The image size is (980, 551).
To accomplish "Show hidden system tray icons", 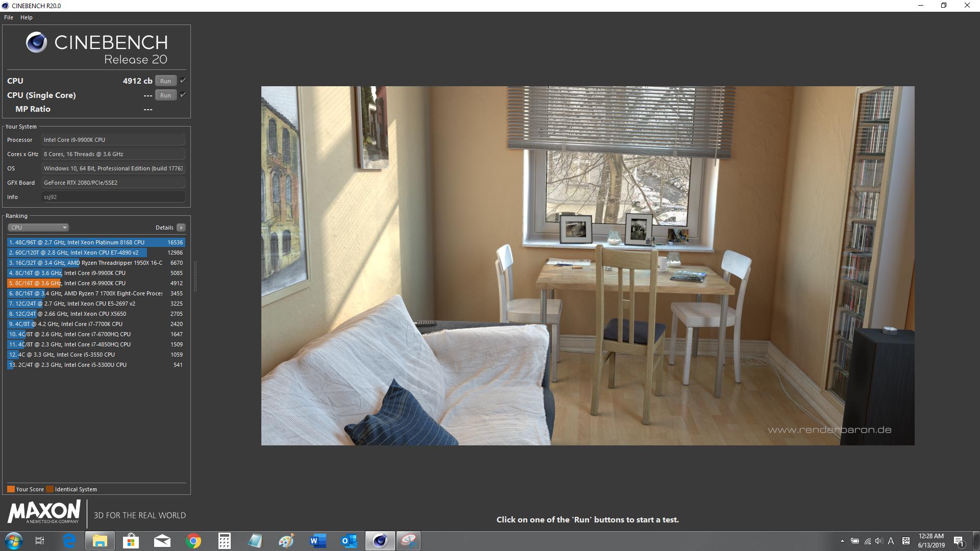I will pos(842,541).
